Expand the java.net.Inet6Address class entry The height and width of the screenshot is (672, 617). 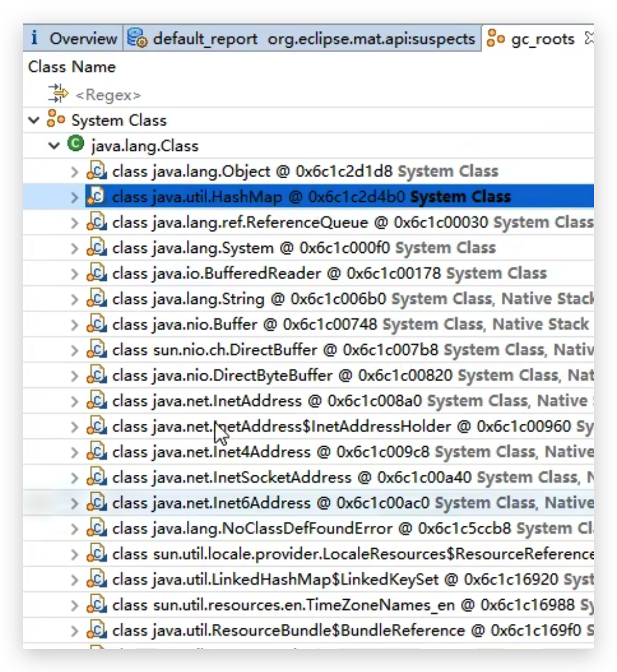pos(75,502)
